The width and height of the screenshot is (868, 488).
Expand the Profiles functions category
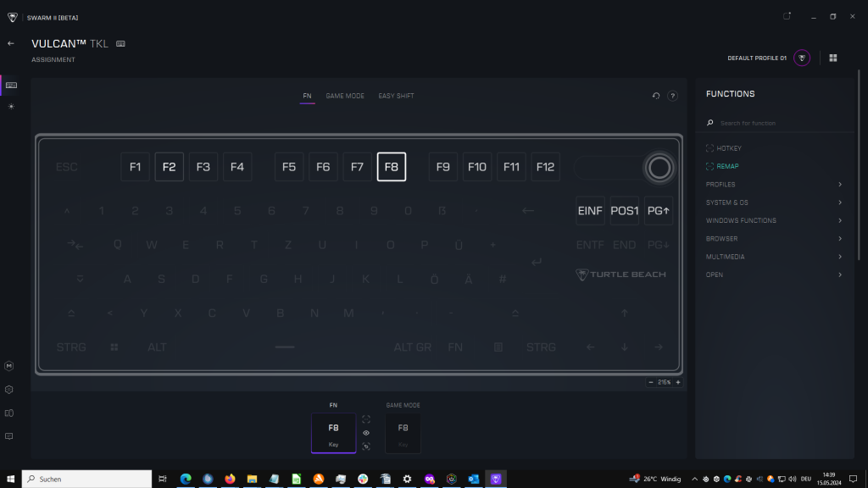(774, 184)
